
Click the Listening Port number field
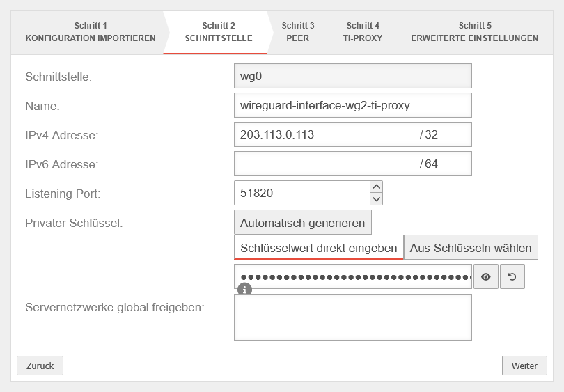[x=301, y=194]
